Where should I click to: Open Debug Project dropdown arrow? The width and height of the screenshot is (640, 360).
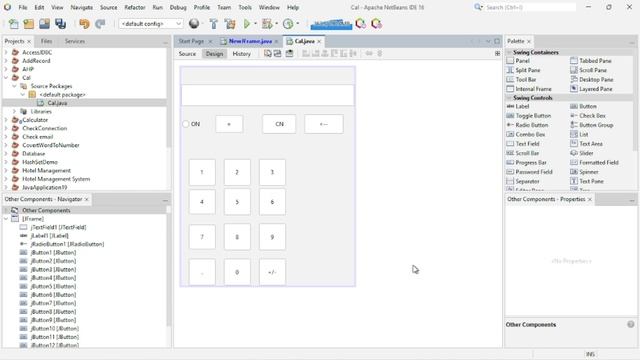(276, 24)
